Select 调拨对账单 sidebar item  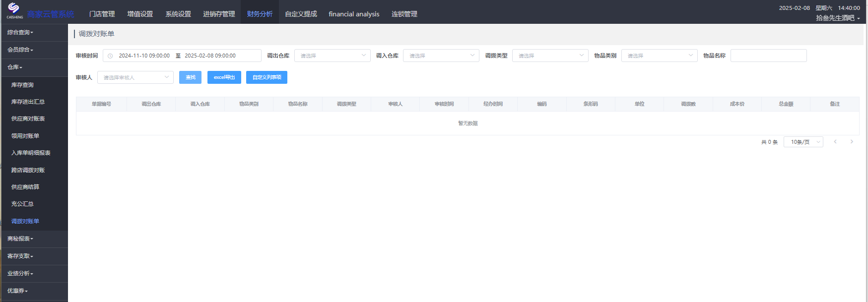click(25, 221)
